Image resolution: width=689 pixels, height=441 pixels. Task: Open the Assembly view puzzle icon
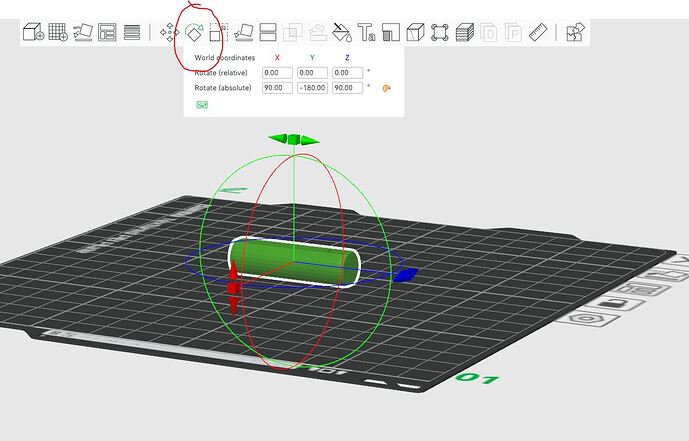pyautogui.click(x=575, y=32)
